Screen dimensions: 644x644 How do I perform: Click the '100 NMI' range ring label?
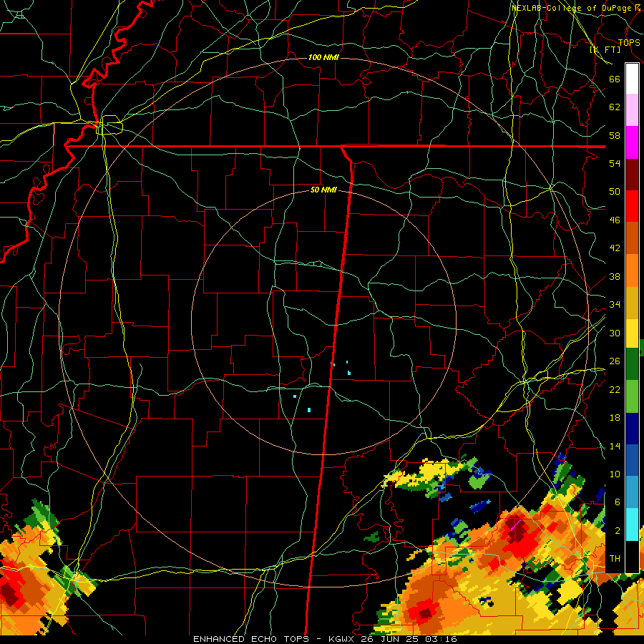point(323,57)
